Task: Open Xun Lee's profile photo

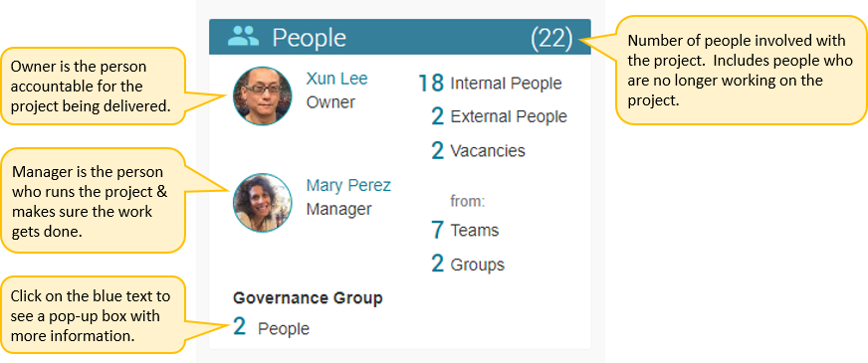Action: (x=263, y=96)
